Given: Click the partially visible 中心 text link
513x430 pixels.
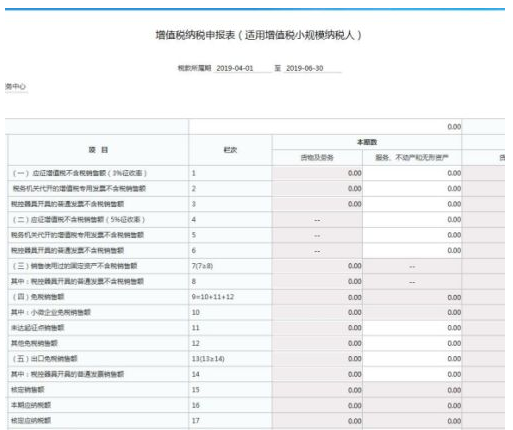Looking at the screenshot, I should point(15,87).
